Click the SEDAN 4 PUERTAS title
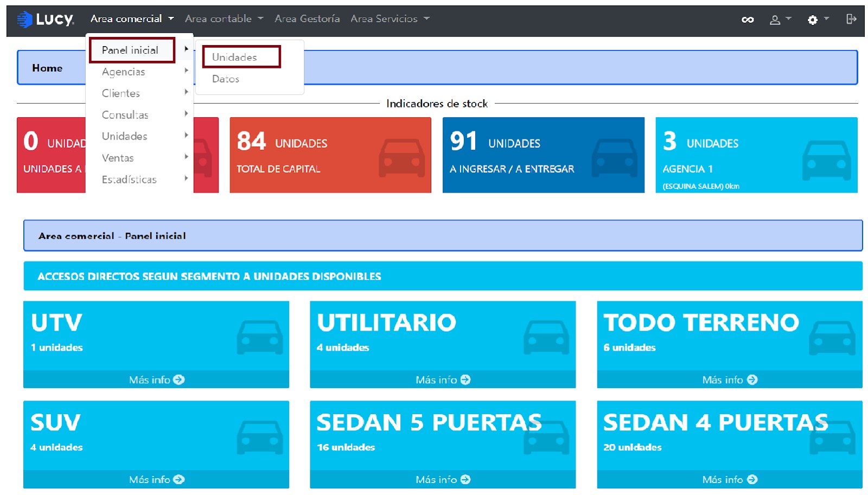The height and width of the screenshot is (495, 868). click(x=716, y=423)
